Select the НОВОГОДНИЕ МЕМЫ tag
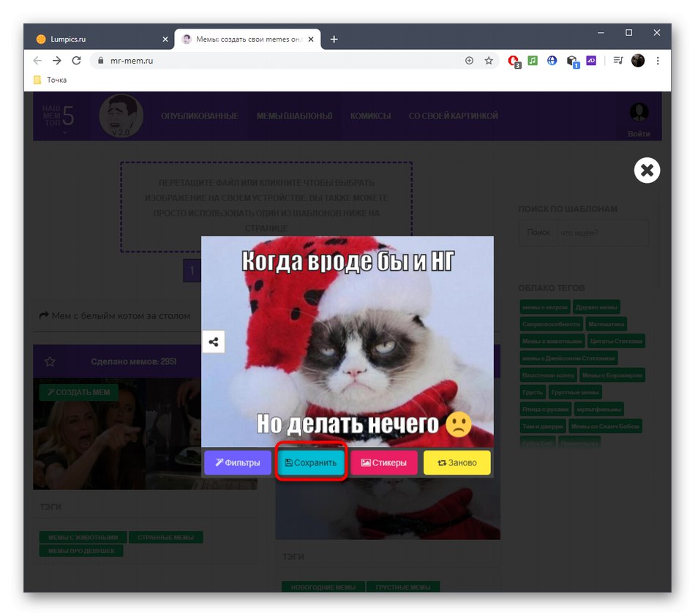695x616 pixels. click(323, 587)
